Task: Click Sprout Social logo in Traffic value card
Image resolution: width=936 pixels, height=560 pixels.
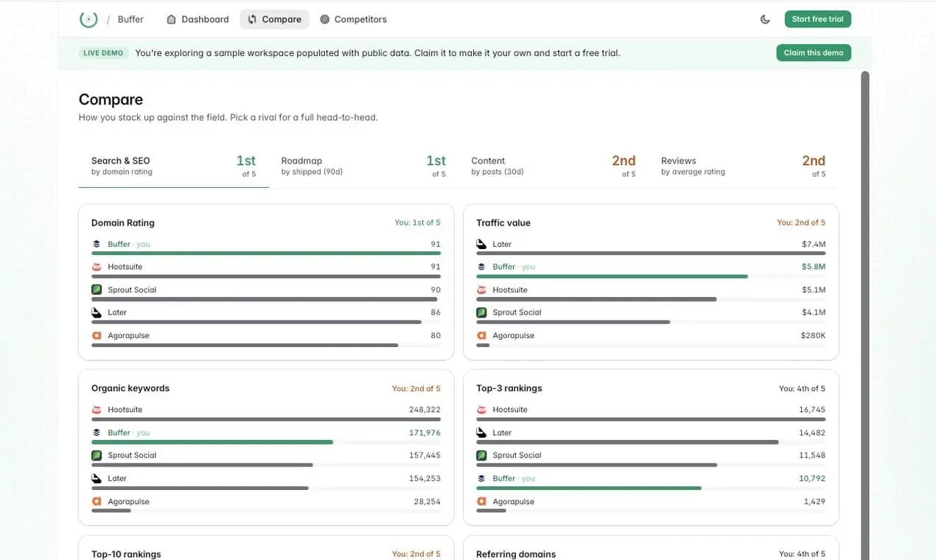Action: [481, 312]
